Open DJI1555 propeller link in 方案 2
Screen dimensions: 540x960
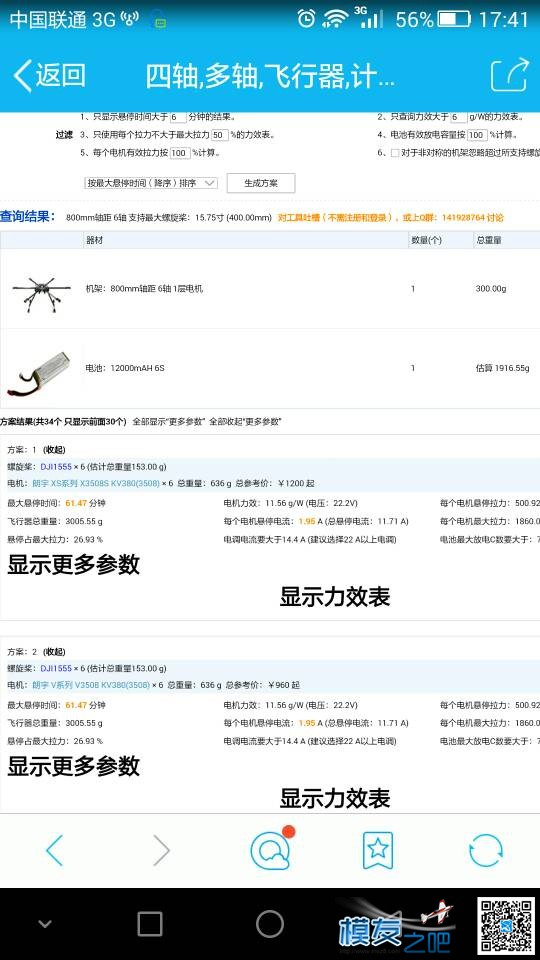56,669
